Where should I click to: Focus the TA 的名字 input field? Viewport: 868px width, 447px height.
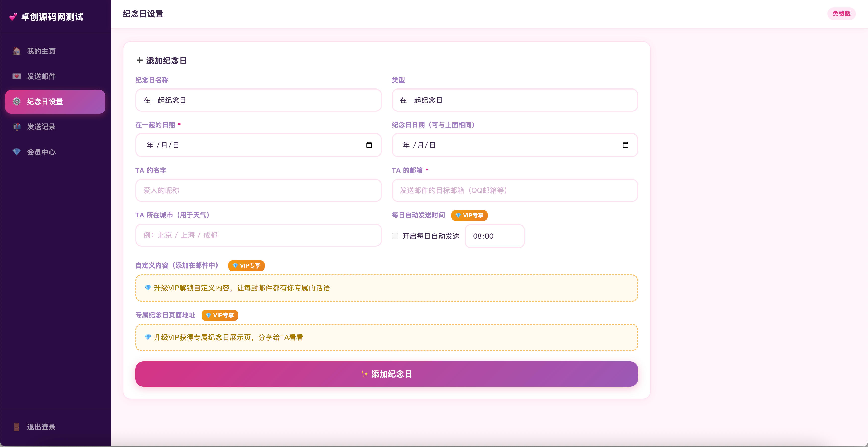[x=258, y=190]
